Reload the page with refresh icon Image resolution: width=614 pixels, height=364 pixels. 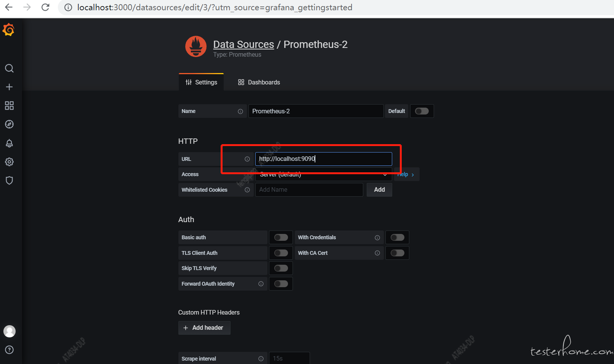click(45, 7)
